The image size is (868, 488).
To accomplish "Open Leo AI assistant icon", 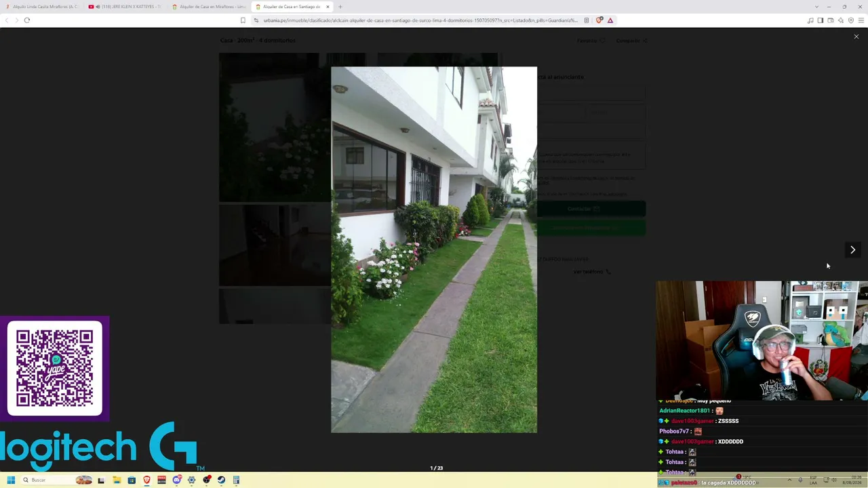I will tap(841, 20).
